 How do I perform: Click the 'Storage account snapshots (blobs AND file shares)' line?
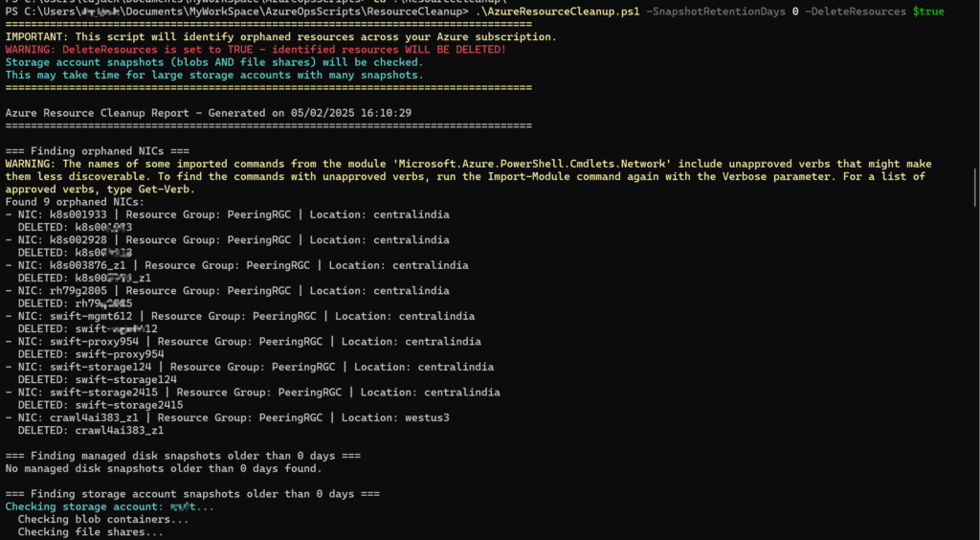214,62
